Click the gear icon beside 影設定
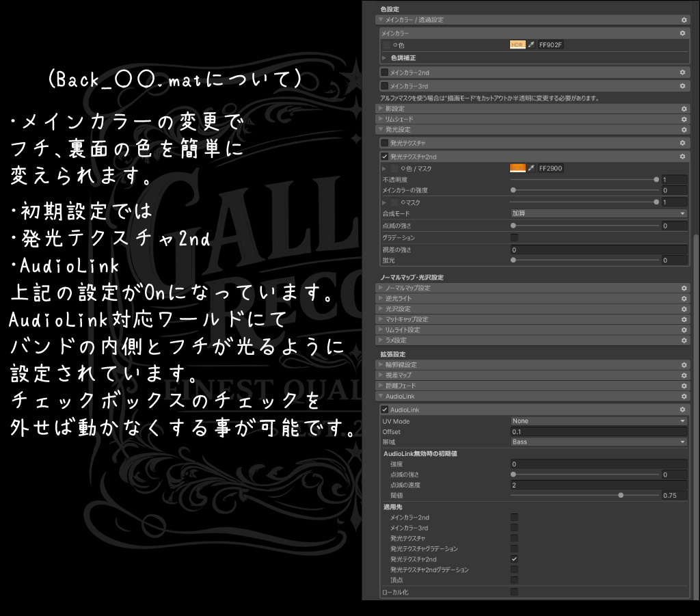This screenshot has width=700, height=616. click(683, 108)
